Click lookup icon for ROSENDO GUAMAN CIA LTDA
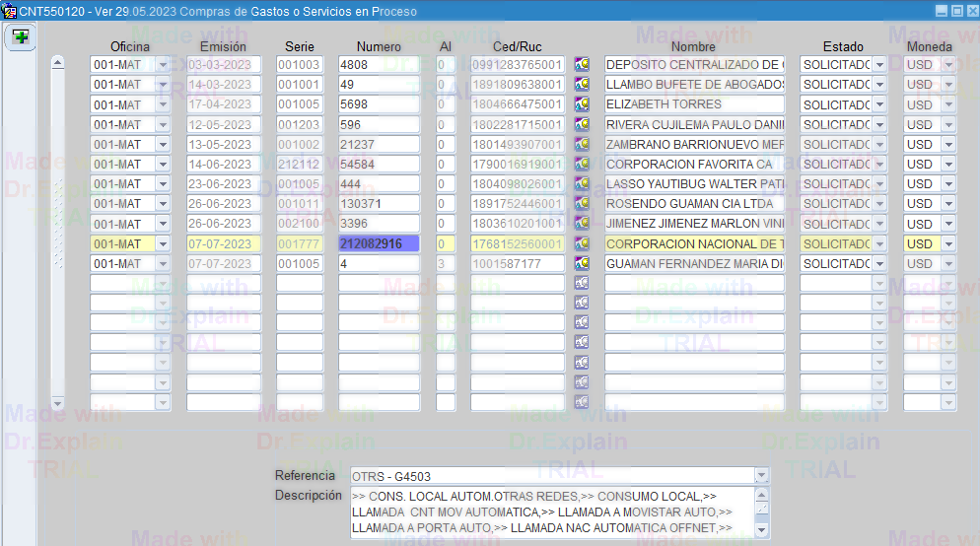 pyautogui.click(x=582, y=204)
